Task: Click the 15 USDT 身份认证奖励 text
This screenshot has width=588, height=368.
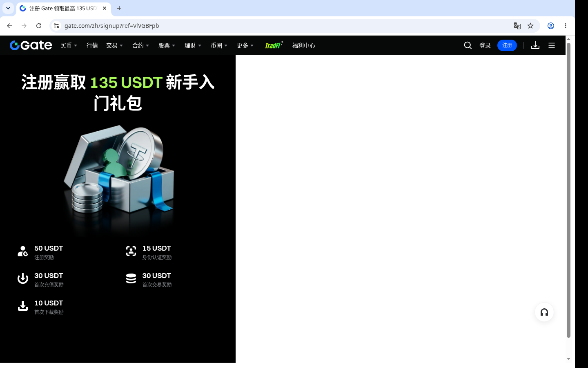Action: pos(157,252)
